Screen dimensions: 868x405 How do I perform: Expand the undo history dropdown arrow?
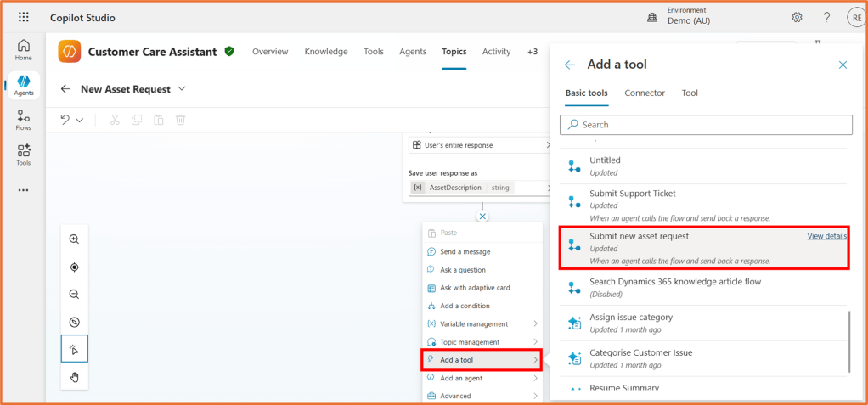[x=79, y=120]
